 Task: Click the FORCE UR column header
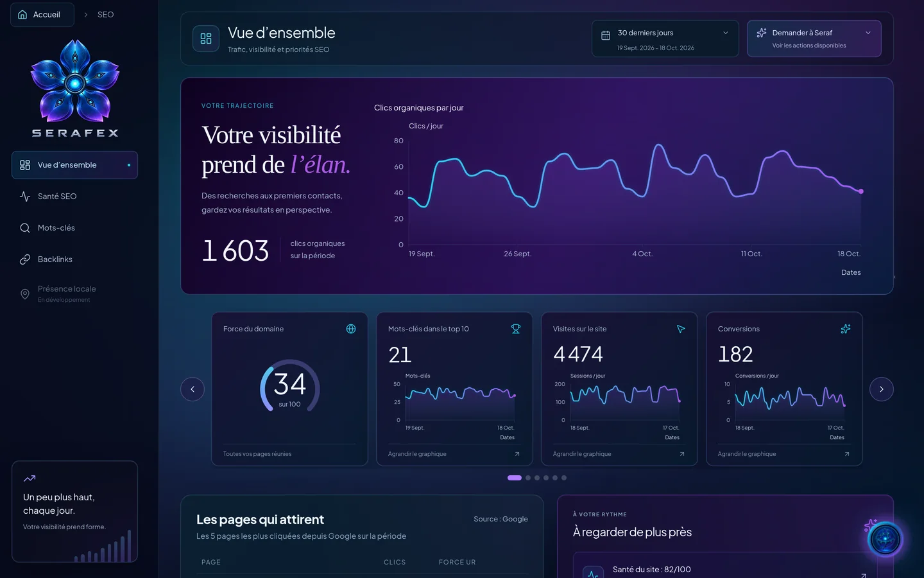[x=458, y=562]
